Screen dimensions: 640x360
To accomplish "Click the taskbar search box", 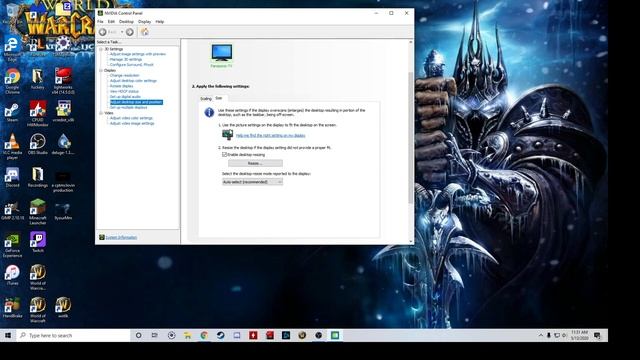I will [73, 336].
